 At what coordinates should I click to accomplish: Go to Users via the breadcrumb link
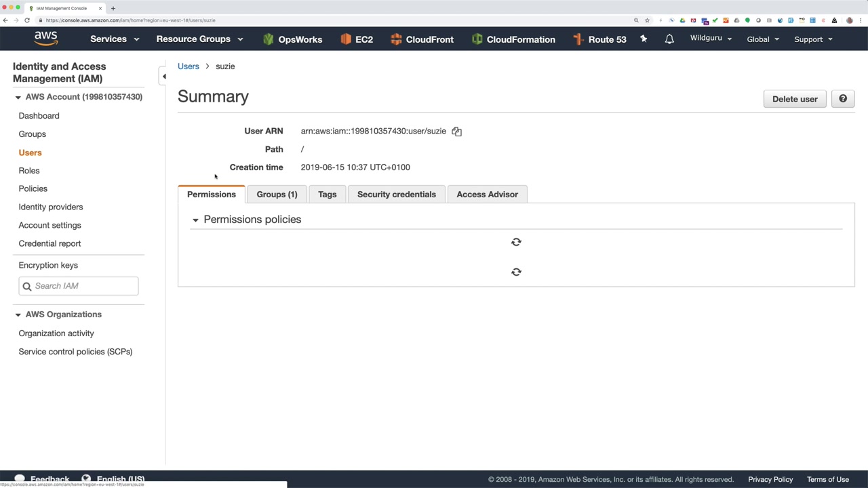[x=189, y=66]
